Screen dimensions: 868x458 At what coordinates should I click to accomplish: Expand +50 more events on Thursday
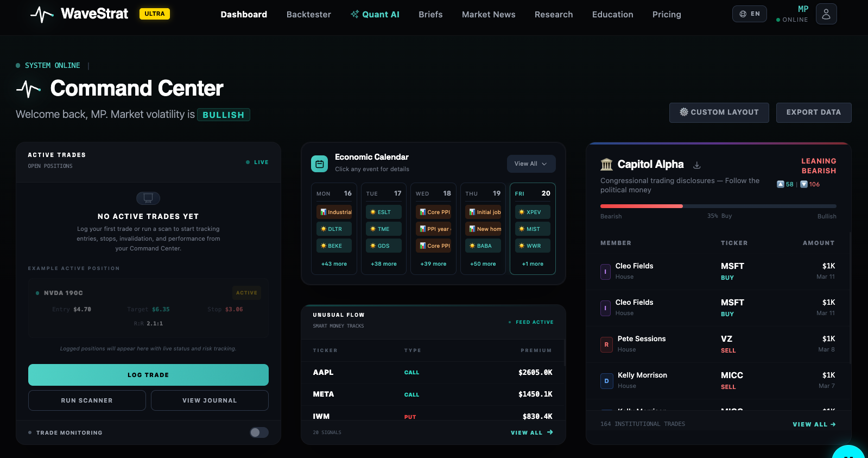point(483,263)
